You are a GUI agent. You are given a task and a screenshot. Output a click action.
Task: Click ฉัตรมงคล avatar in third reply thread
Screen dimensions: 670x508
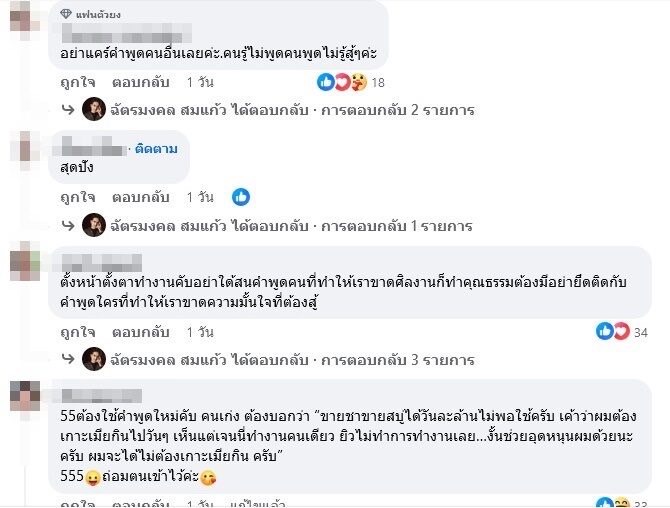click(x=94, y=359)
